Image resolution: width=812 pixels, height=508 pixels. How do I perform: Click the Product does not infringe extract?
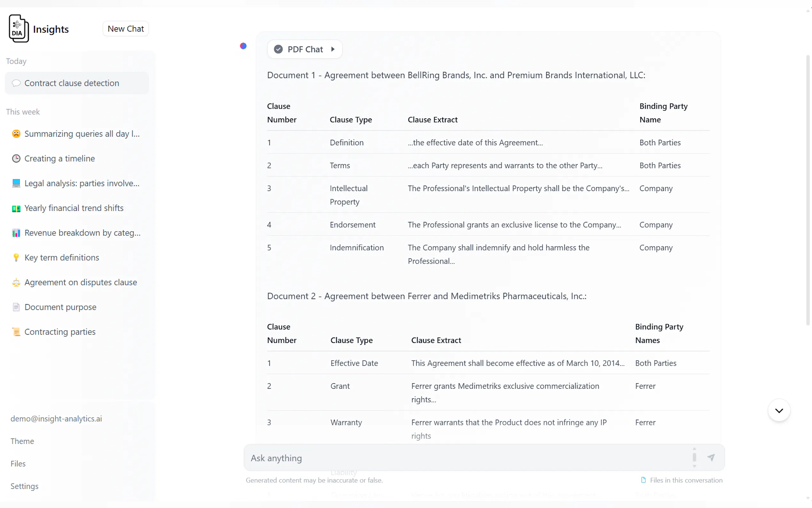click(509, 429)
